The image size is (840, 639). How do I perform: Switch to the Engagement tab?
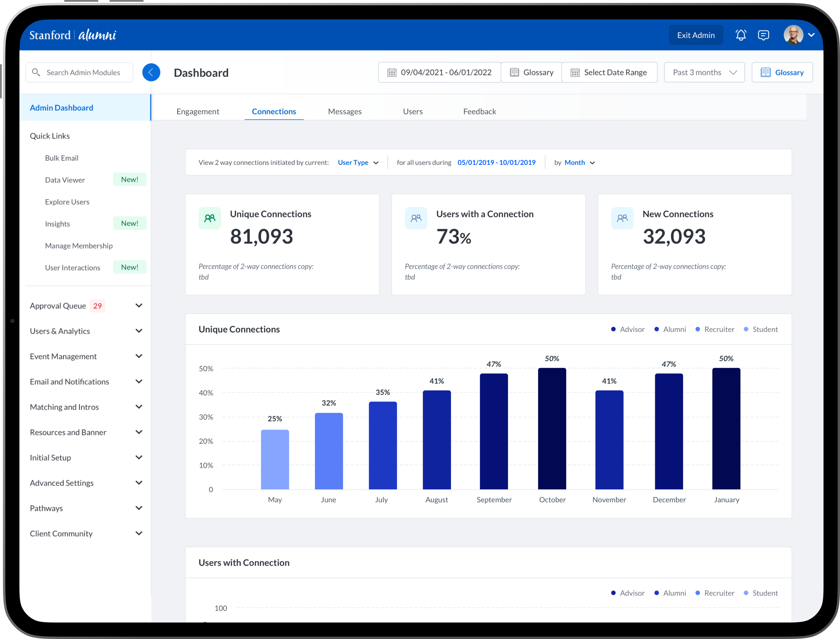click(x=198, y=111)
